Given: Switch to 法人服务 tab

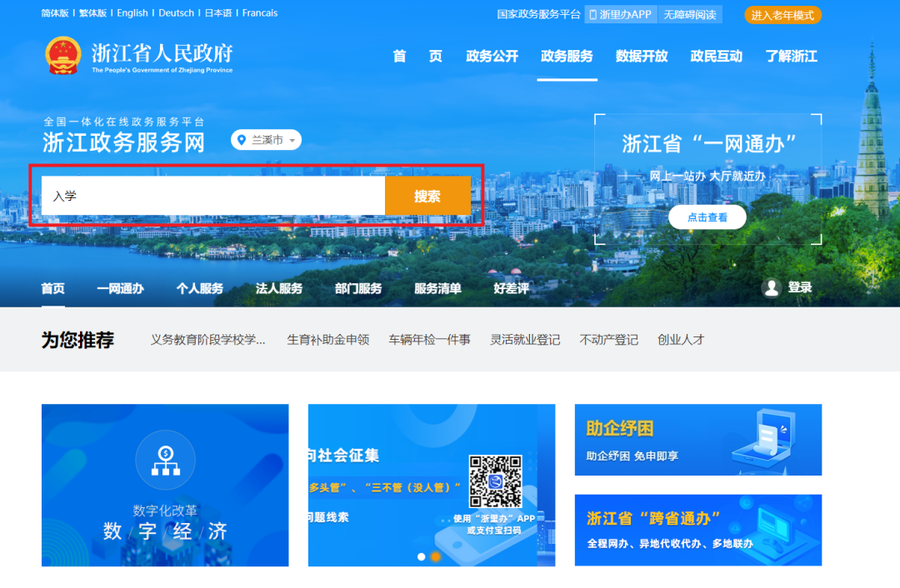Looking at the screenshot, I should 279,288.
